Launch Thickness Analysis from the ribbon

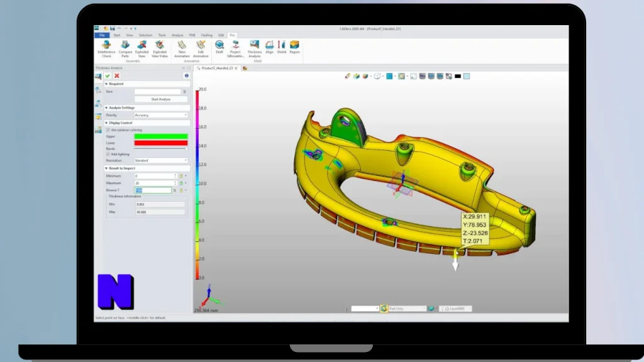click(x=255, y=49)
